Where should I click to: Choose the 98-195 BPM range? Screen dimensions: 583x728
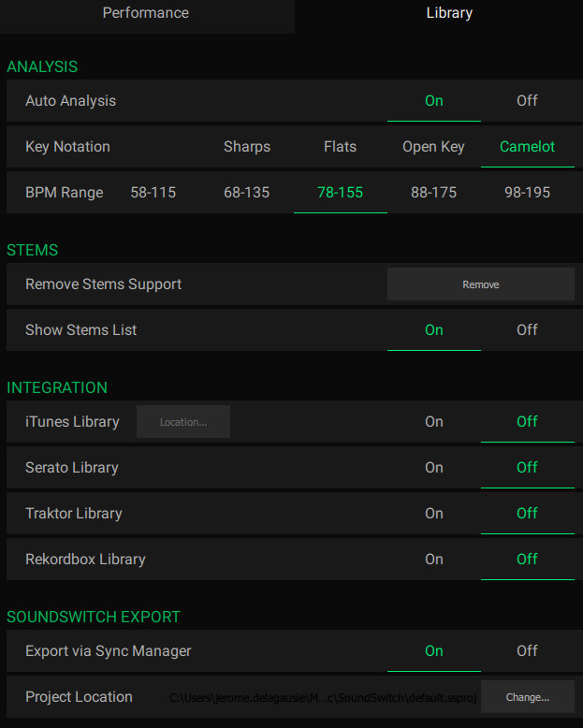[527, 193]
